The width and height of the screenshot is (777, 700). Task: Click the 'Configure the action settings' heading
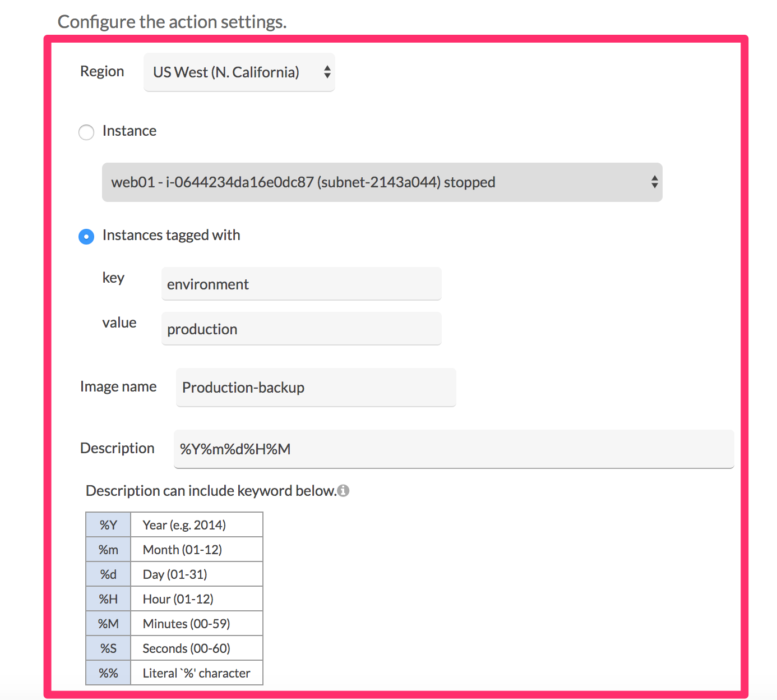[172, 21]
